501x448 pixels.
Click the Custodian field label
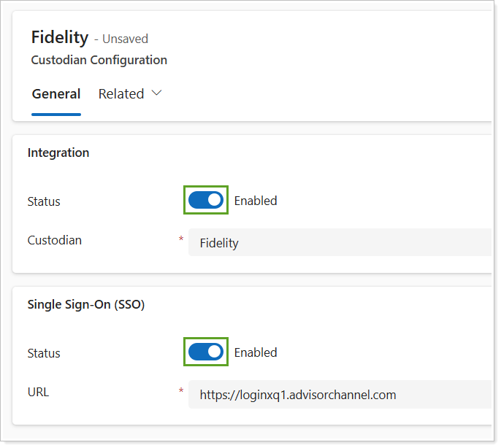coord(55,240)
